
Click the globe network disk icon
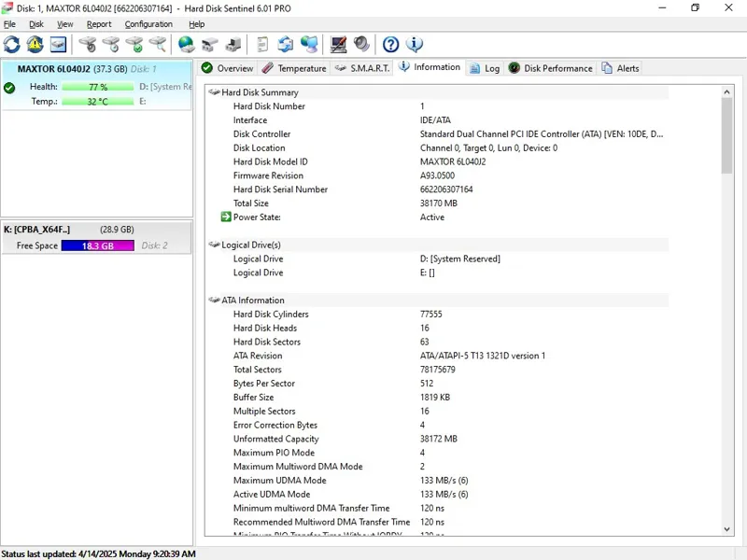[x=186, y=45]
